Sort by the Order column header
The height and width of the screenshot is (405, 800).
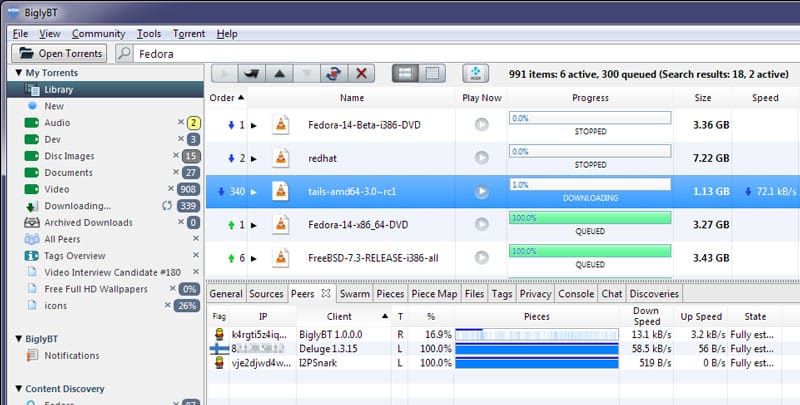point(227,97)
